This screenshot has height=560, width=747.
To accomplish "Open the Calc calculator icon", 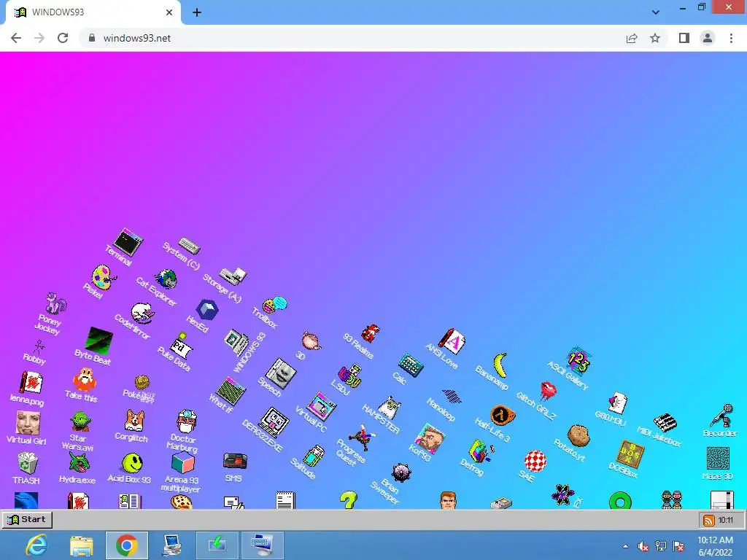I will tap(411, 365).
